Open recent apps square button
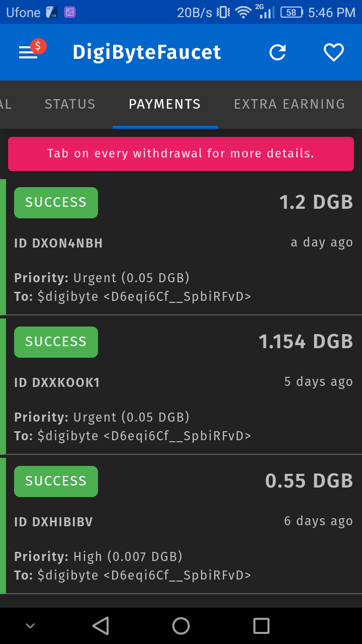Viewport: 362px width, 644px height. click(x=261, y=626)
